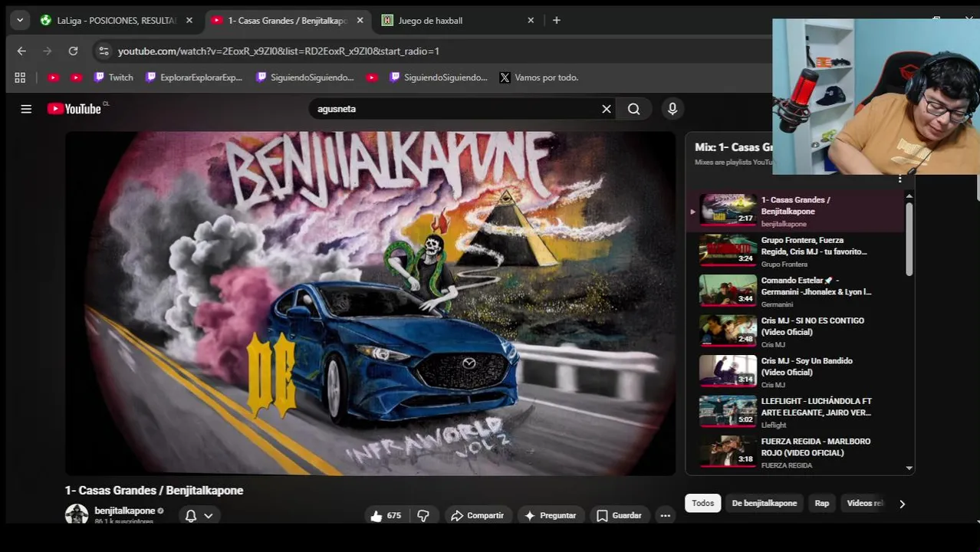The image size is (980, 552).
Task: Play LLEFLIGHT LUCHÁNDOLA video
Action: tap(796, 412)
